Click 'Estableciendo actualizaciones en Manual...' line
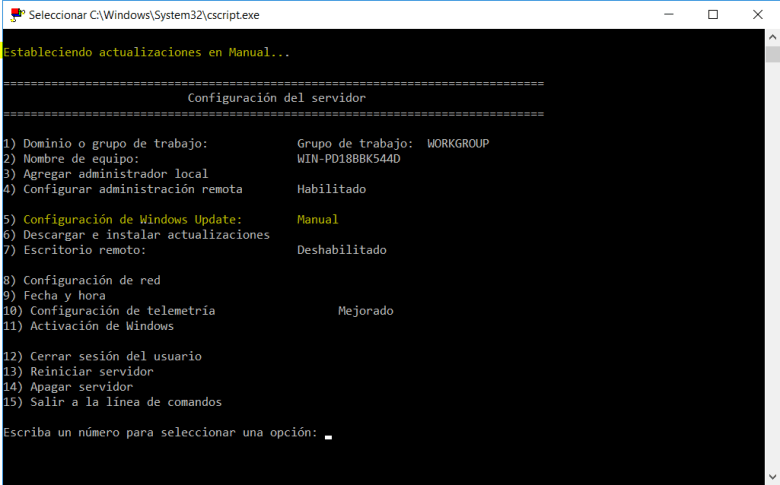 [x=146, y=52]
